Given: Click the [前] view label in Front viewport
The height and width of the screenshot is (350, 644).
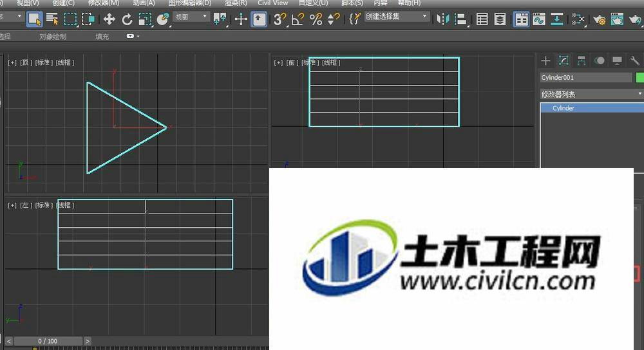Looking at the screenshot, I should [x=292, y=62].
